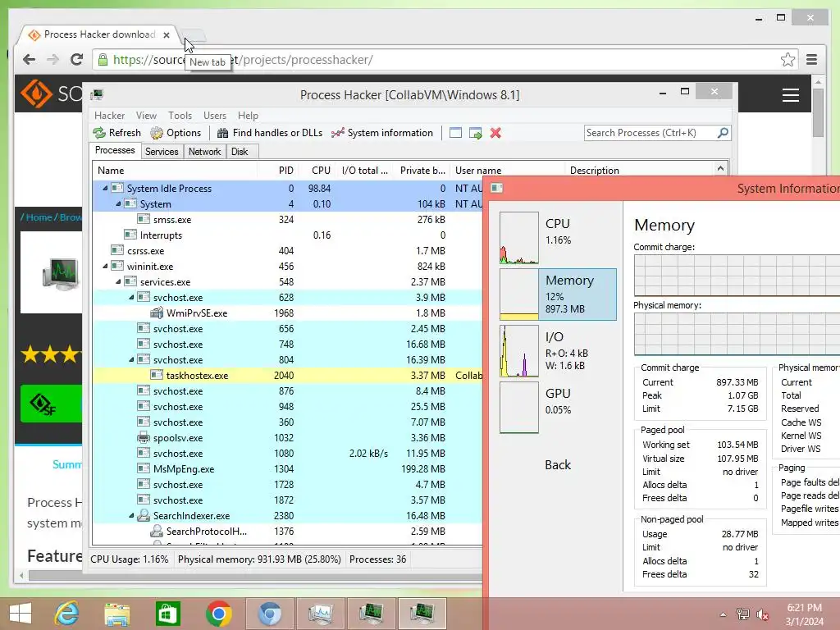Screen dimensions: 840x630
Task: Open the Options gear toolbar item
Action: 176,133
